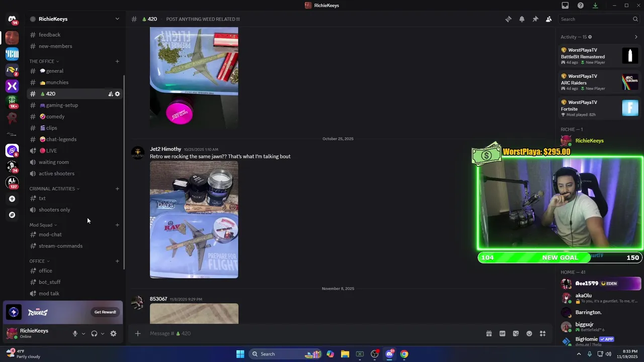Click Discord search input field
This screenshot has height=362, width=644.
(x=595, y=19)
